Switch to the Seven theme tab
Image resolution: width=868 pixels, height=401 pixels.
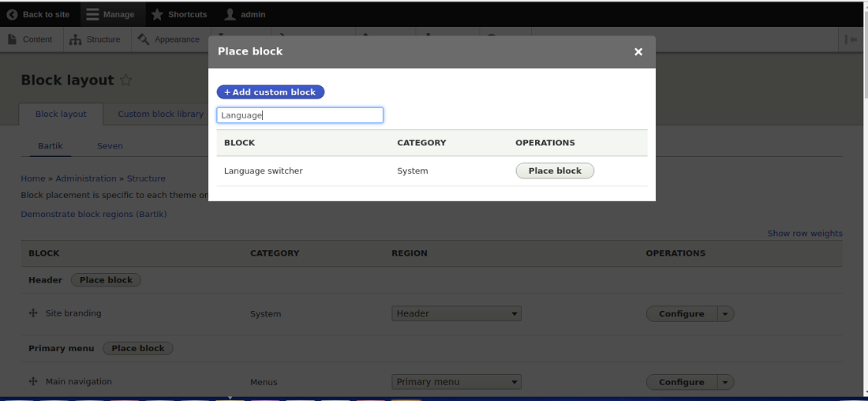pyautogui.click(x=110, y=146)
